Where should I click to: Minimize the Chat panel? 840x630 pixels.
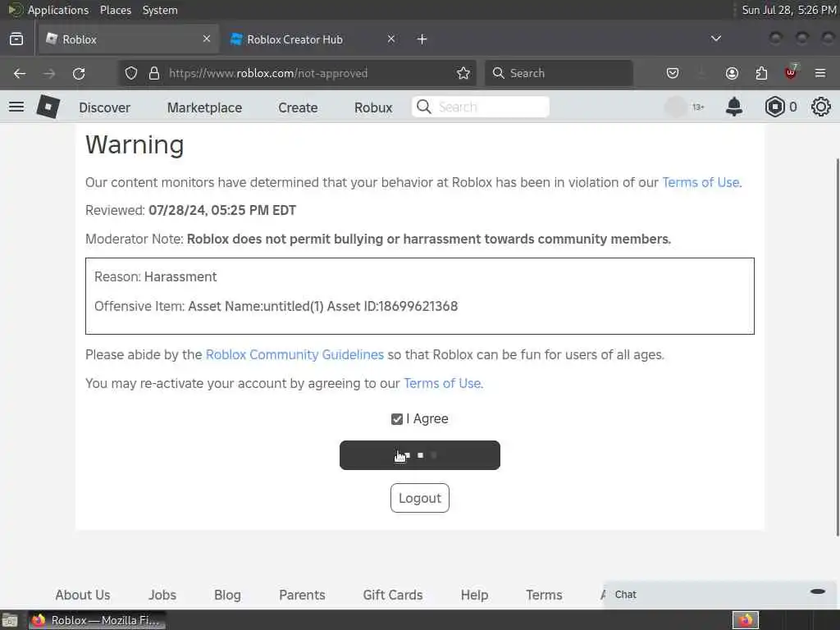pos(818,591)
